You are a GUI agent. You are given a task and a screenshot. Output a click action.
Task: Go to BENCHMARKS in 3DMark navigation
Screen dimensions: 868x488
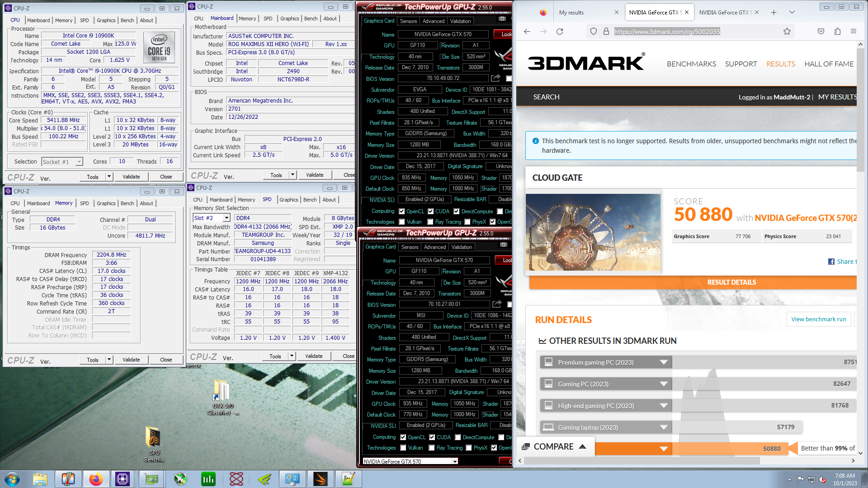point(692,64)
